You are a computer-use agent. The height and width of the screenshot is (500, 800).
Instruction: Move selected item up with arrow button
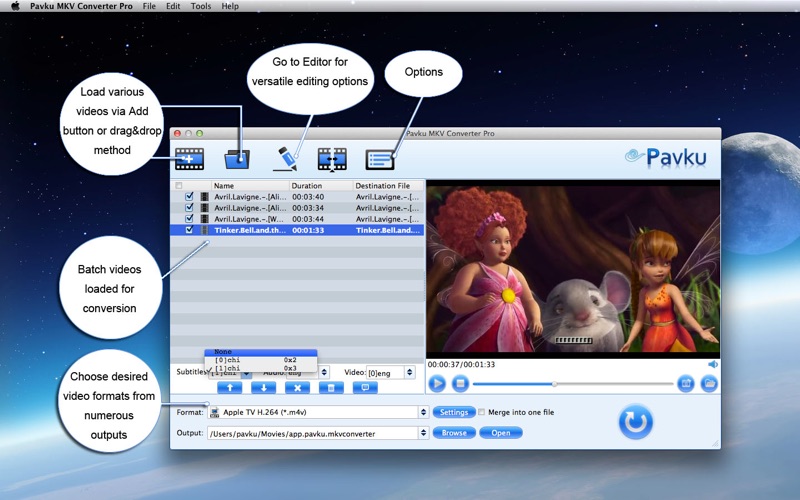click(230, 388)
